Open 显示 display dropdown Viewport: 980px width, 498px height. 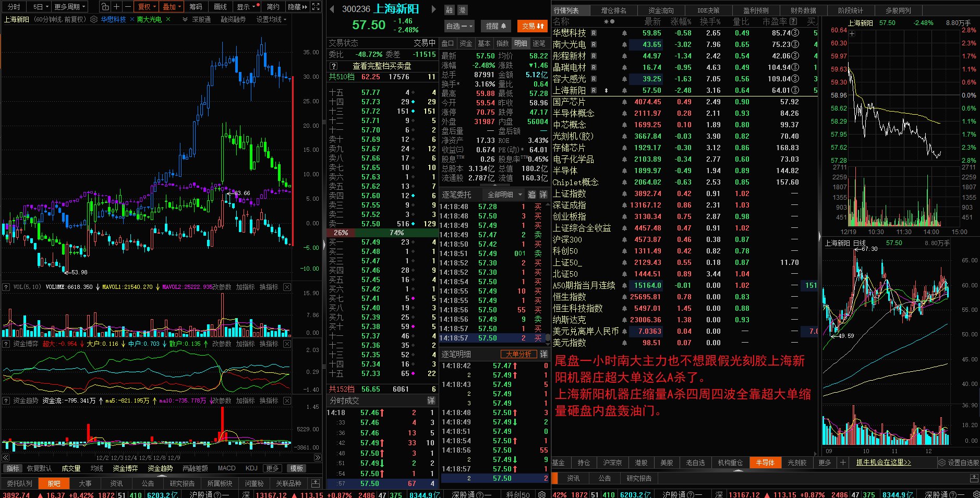pos(247,7)
